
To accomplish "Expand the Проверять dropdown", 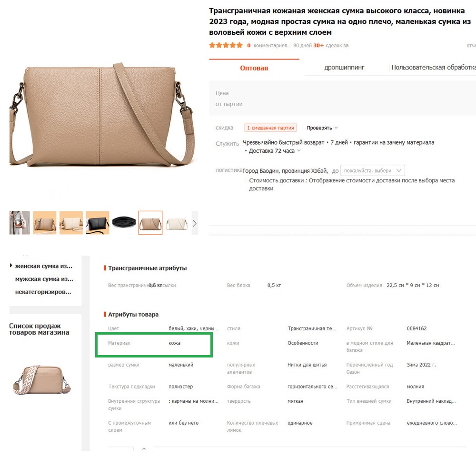I will click(322, 128).
